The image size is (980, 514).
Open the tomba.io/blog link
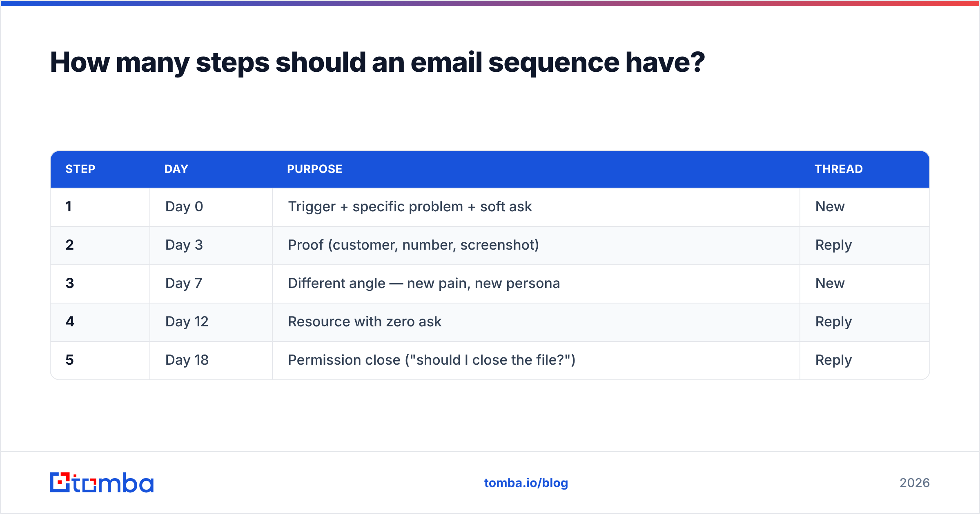[526, 483]
